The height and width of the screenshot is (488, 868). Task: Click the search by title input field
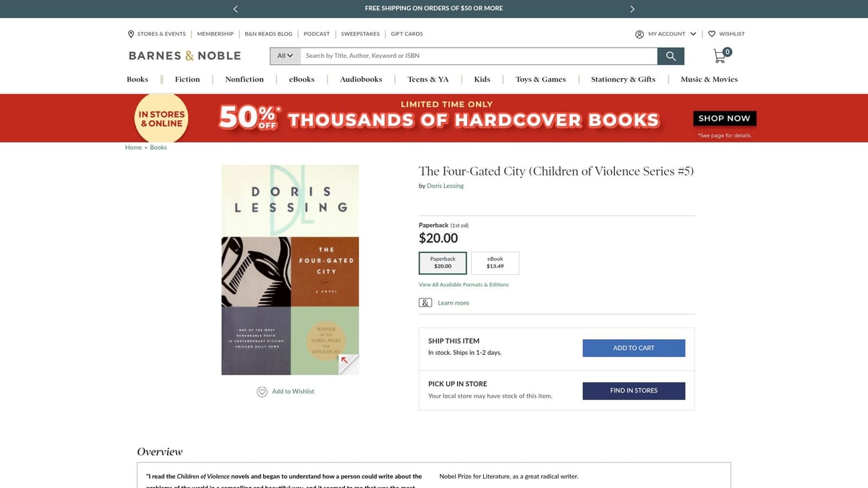click(x=477, y=56)
